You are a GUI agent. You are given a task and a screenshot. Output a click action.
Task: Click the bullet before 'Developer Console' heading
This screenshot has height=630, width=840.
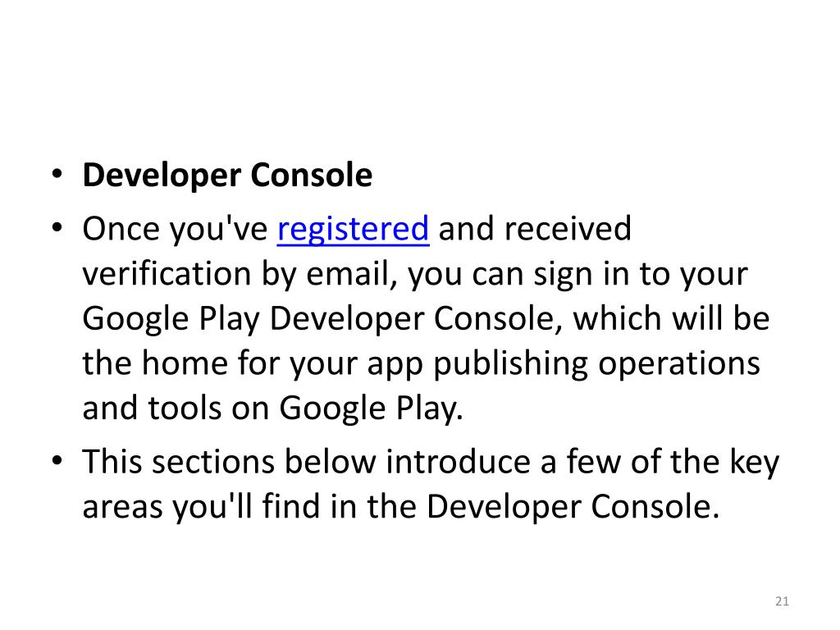pyautogui.click(x=57, y=174)
